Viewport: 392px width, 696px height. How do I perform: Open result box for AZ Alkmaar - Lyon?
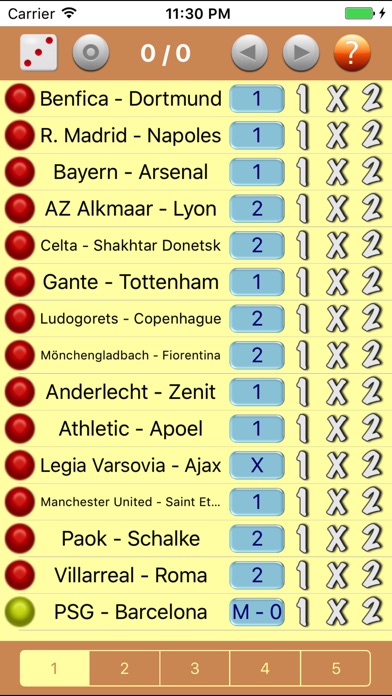pos(257,209)
